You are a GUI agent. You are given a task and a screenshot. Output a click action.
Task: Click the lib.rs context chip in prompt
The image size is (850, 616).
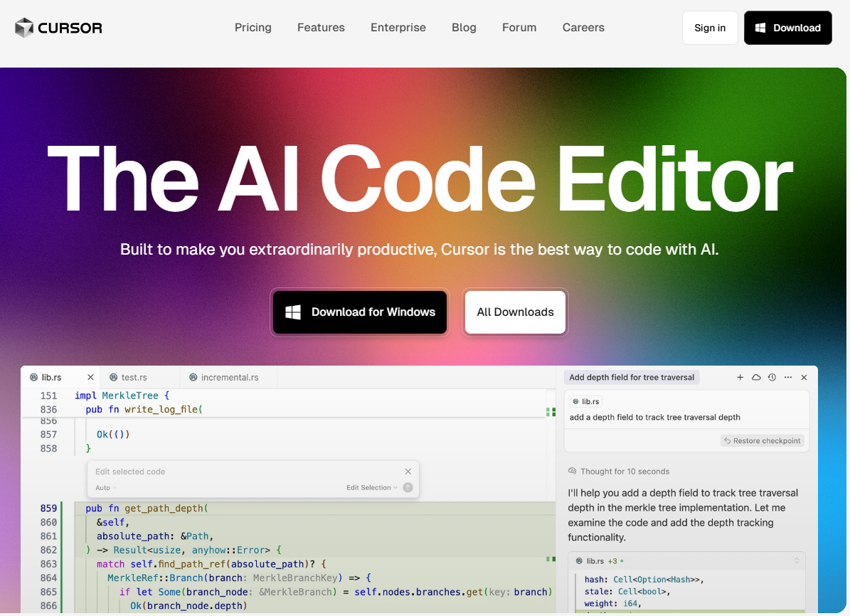coord(586,402)
